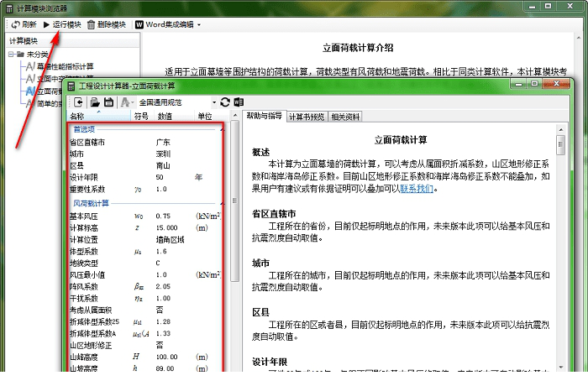588x386 pixels.
Task: Select the 地貌类型 value C
Action: 158,263
